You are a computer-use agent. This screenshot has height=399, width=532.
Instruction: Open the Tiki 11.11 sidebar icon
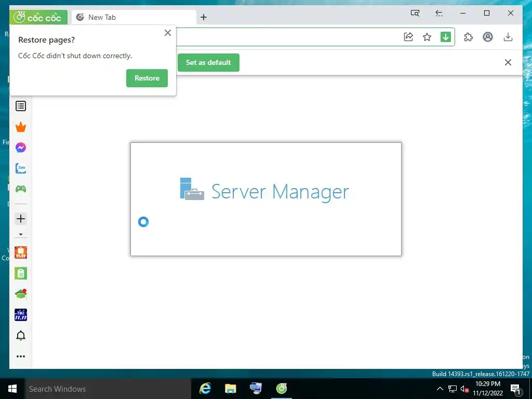coord(21,315)
